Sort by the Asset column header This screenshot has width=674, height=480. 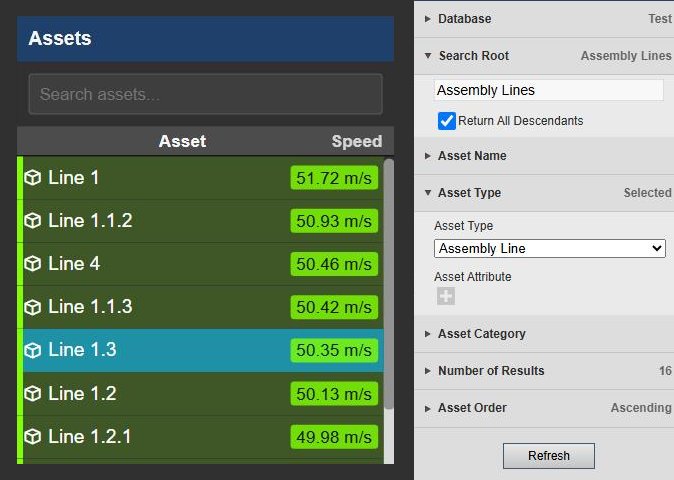(x=182, y=141)
